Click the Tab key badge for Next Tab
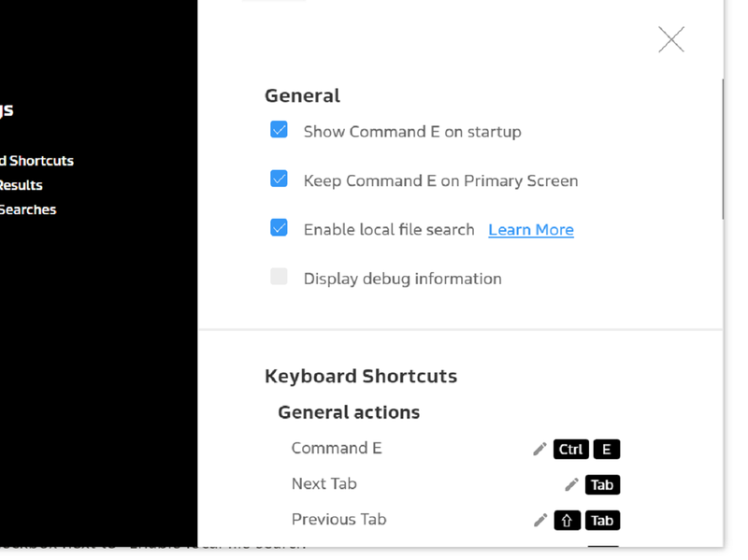 coord(602,484)
